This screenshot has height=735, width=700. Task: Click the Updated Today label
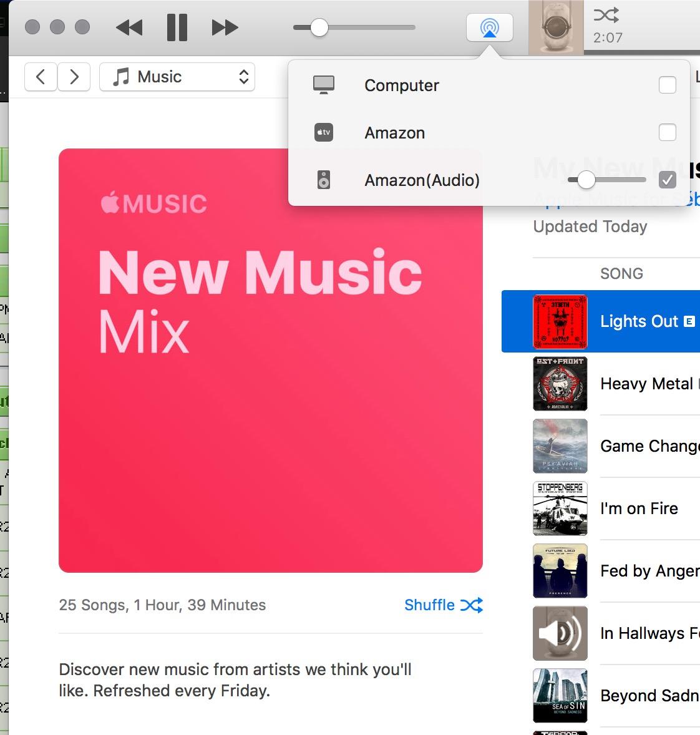click(590, 227)
